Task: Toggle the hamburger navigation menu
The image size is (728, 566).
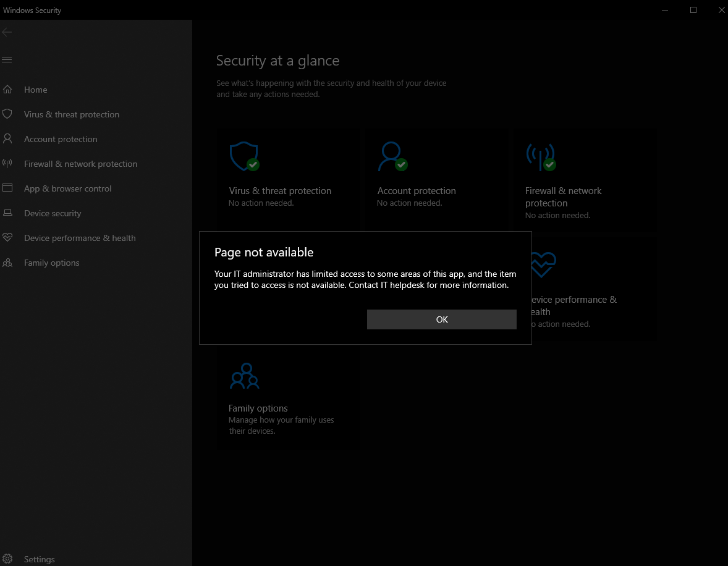Action: pyautogui.click(x=7, y=59)
